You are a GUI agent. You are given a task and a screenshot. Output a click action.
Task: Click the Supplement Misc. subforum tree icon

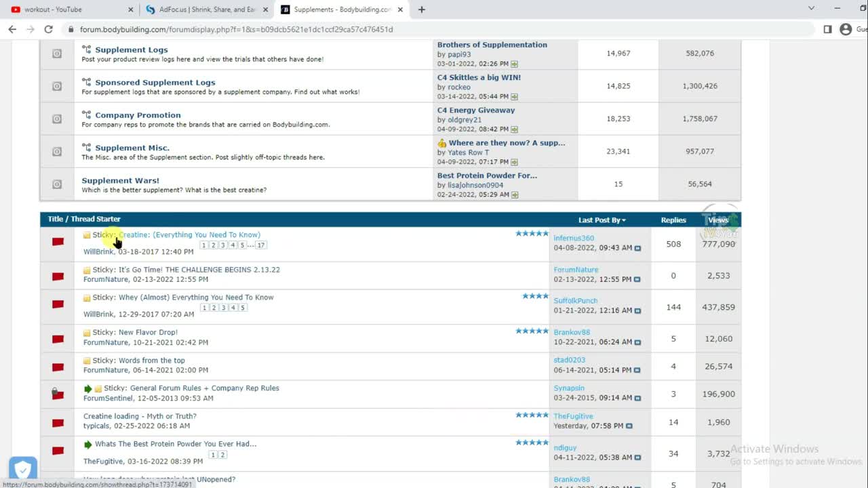(87, 147)
